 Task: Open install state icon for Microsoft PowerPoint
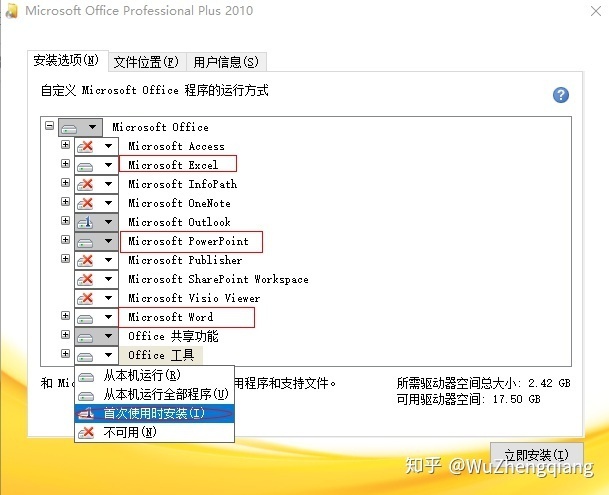85,241
